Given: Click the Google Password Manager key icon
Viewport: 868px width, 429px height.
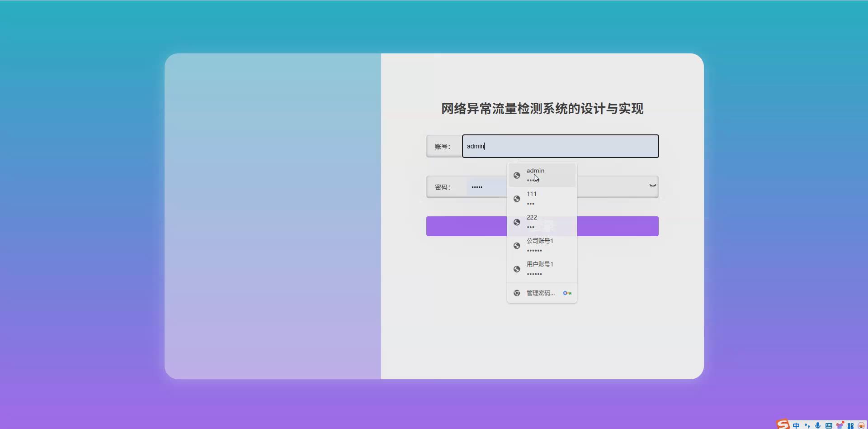Looking at the screenshot, I should pos(567,293).
